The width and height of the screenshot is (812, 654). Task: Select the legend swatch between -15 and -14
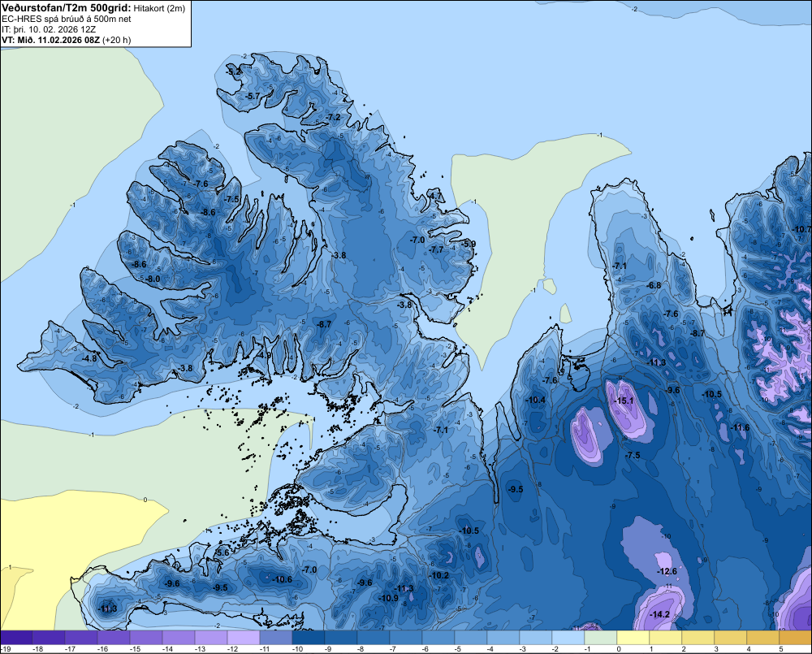click(146, 638)
